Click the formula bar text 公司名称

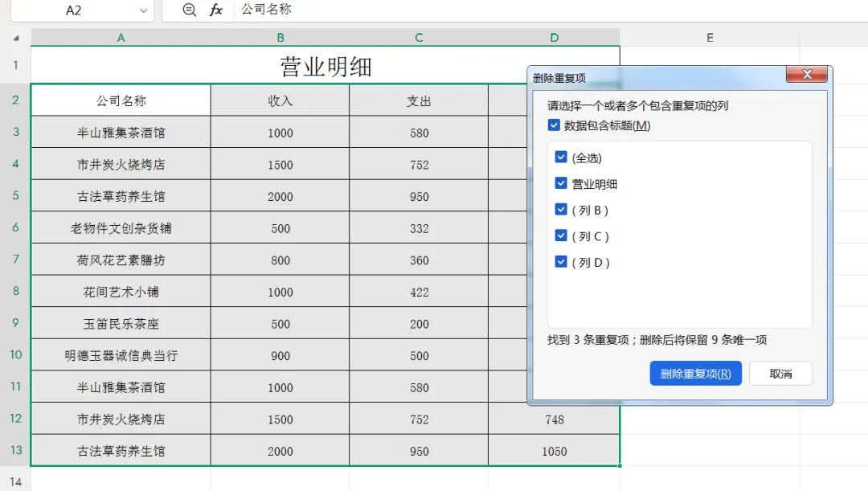pyautogui.click(x=266, y=10)
